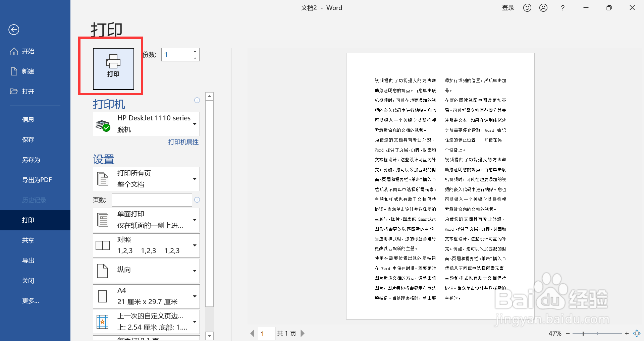This screenshot has width=644, height=341.
Task: Click the info icon beside pages field
Action: click(x=197, y=200)
